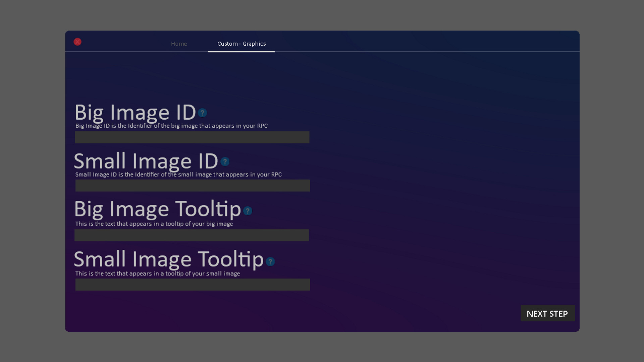
Task: Click into the Small Image ID field
Action: point(192,186)
